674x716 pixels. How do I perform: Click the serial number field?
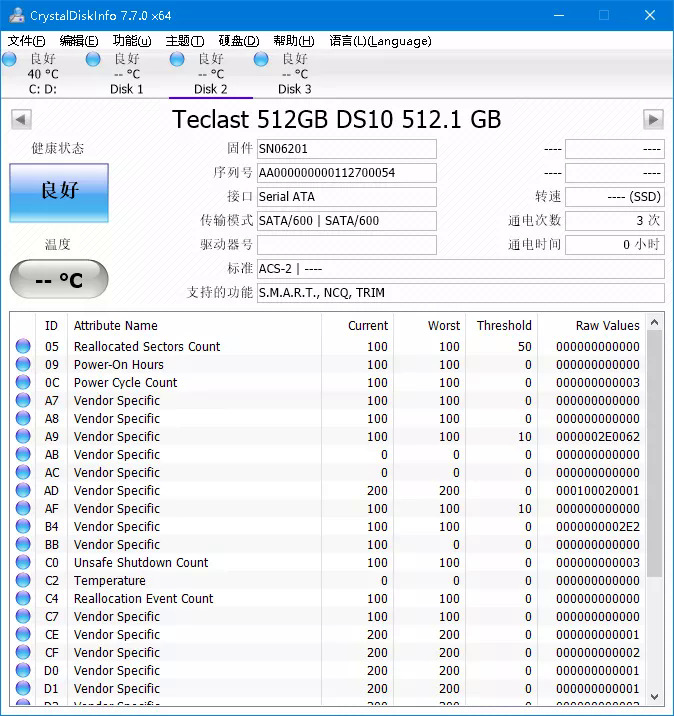coord(346,173)
